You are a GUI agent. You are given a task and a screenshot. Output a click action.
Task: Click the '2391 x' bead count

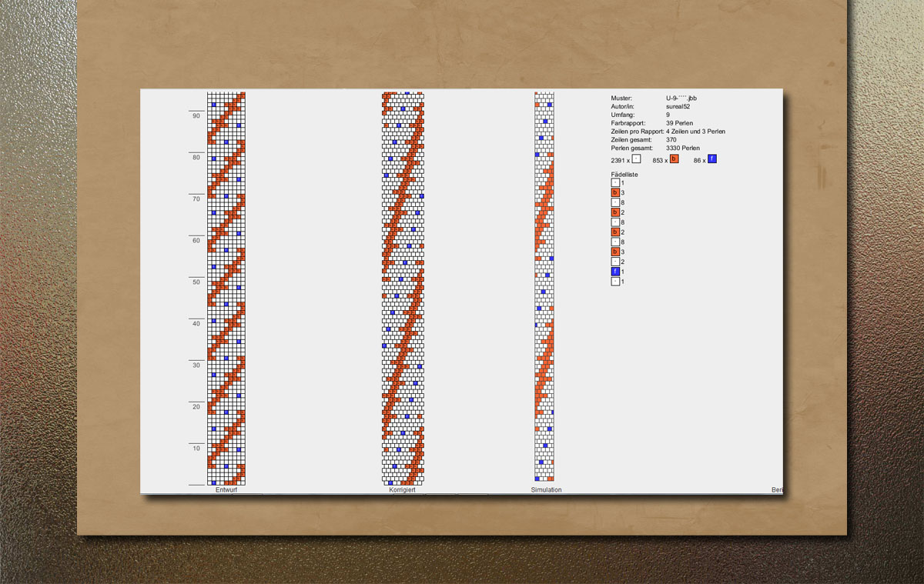tap(621, 160)
